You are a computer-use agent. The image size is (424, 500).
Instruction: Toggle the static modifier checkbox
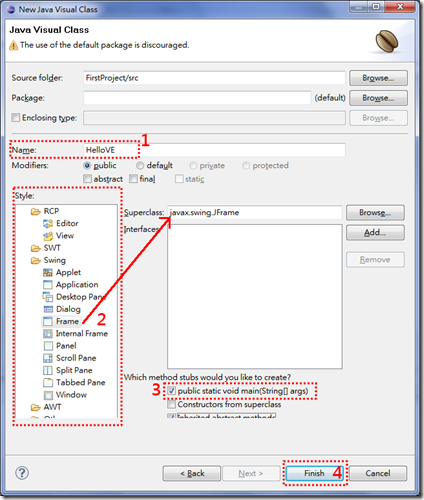click(179, 179)
